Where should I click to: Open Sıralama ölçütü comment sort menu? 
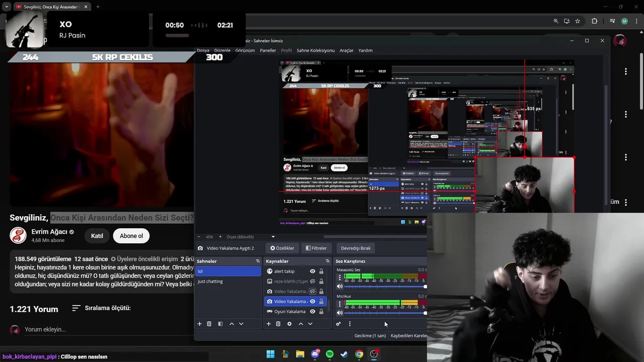(x=101, y=308)
